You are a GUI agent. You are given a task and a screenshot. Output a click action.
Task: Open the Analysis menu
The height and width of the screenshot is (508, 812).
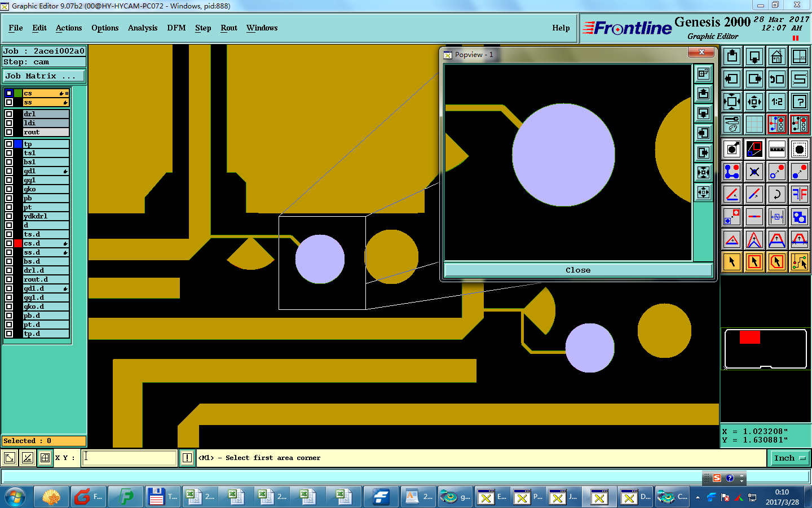click(x=143, y=28)
